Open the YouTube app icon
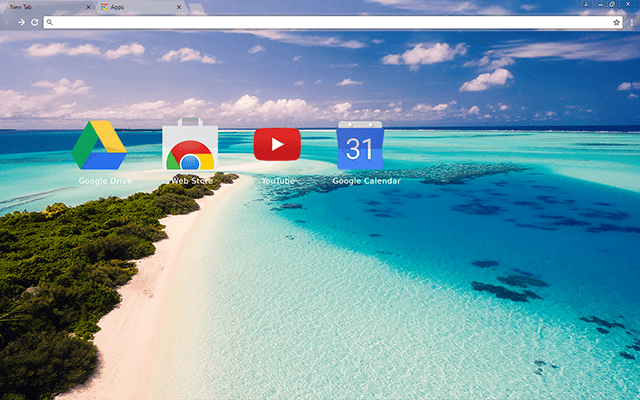 (x=277, y=145)
